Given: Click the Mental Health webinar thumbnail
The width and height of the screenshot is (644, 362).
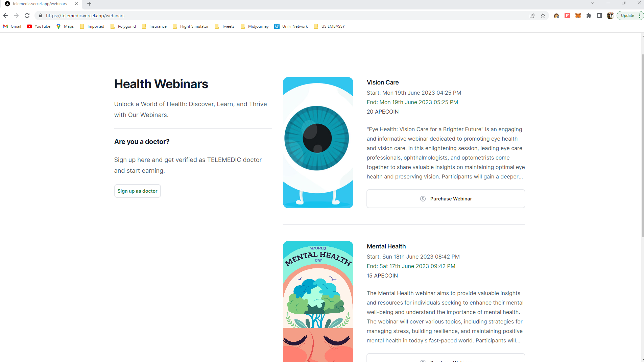Looking at the screenshot, I should (318, 301).
